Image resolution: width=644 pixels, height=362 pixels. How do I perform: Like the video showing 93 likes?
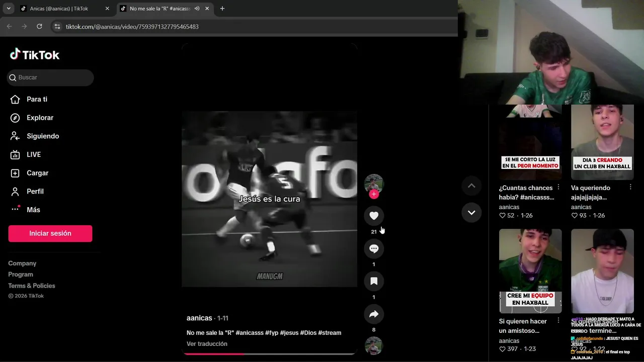click(x=574, y=215)
